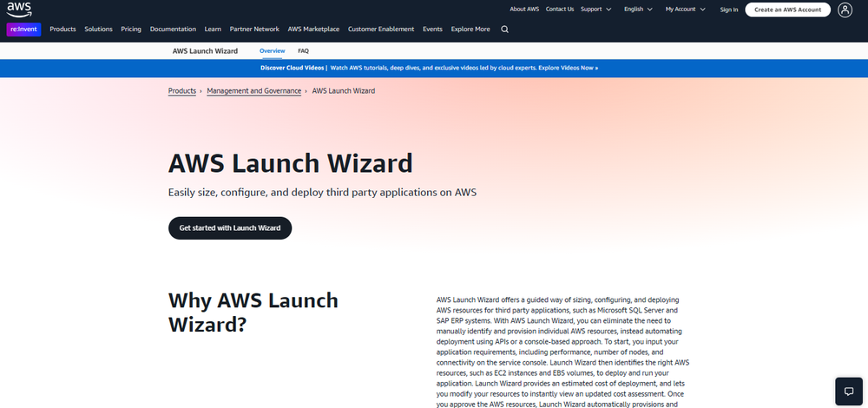The width and height of the screenshot is (868, 408).
Task: Click Get started with Launch Wizard
Action: (230, 228)
